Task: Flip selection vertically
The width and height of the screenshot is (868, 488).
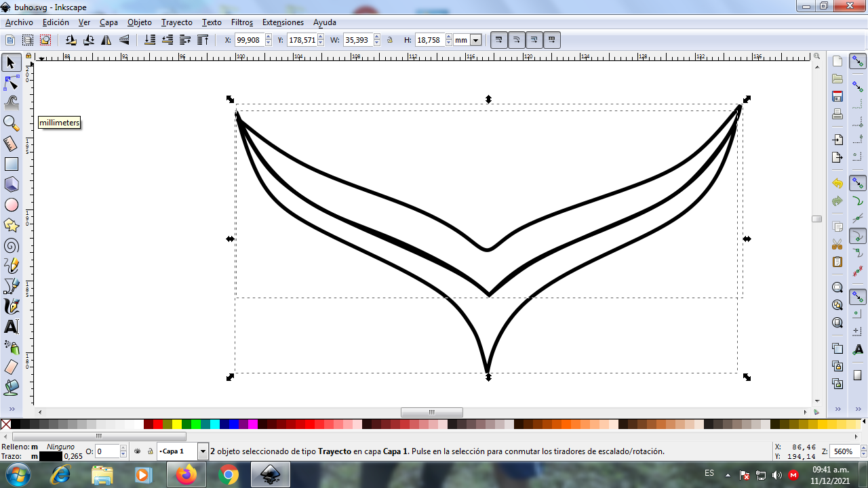Action: point(124,40)
